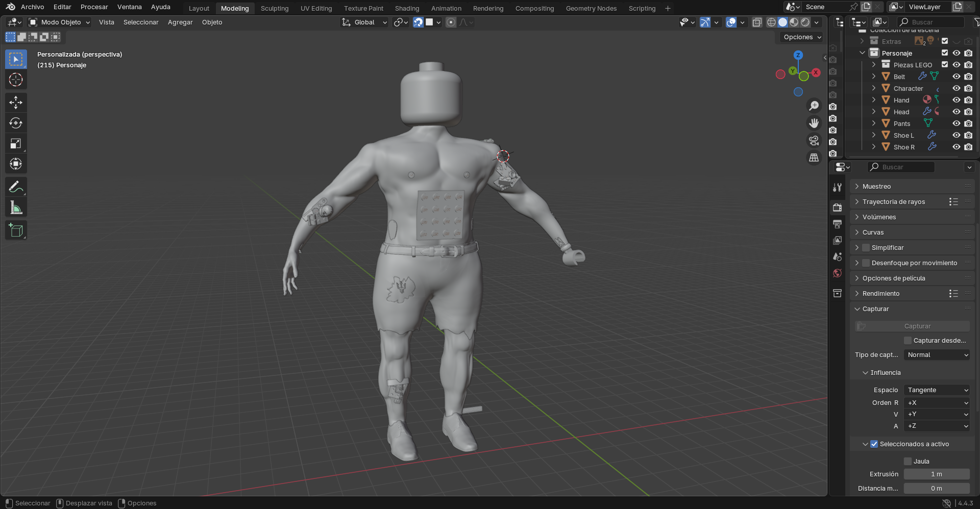Check the Capturar desde... checkbox

click(x=908, y=341)
